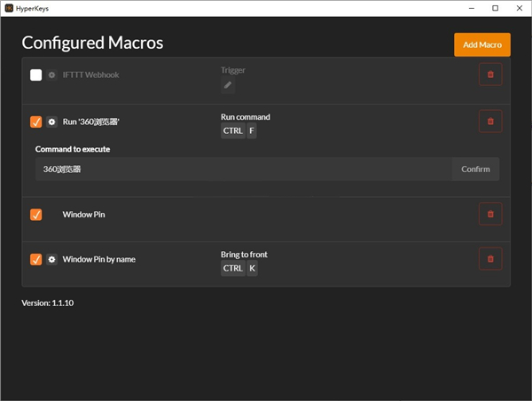Viewport: 532px width, 401px height.
Task: Click the F key badge under Run command
Action: 252,131
